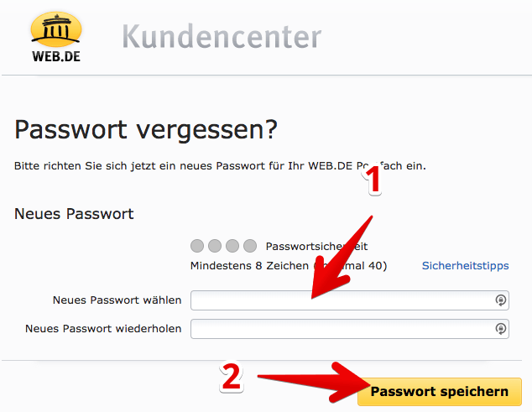Save with the Passwort speichern button
Screen dimensions: 532x412
(x=440, y=392)
